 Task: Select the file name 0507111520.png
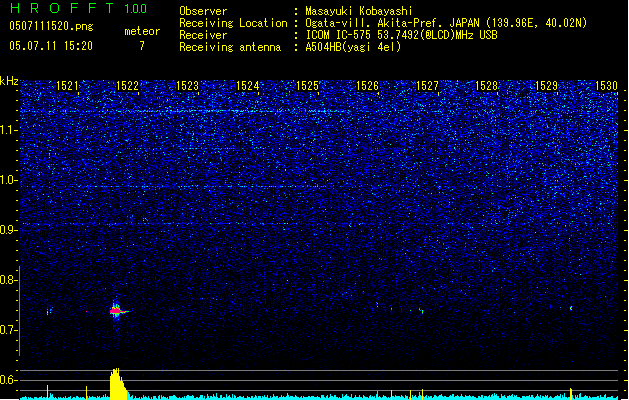coord(51,27)
